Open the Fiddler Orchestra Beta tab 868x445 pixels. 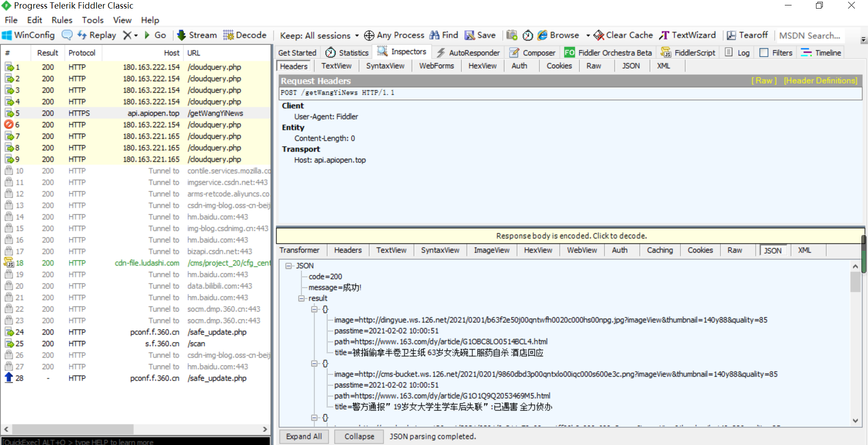click(x=609, y=53)
